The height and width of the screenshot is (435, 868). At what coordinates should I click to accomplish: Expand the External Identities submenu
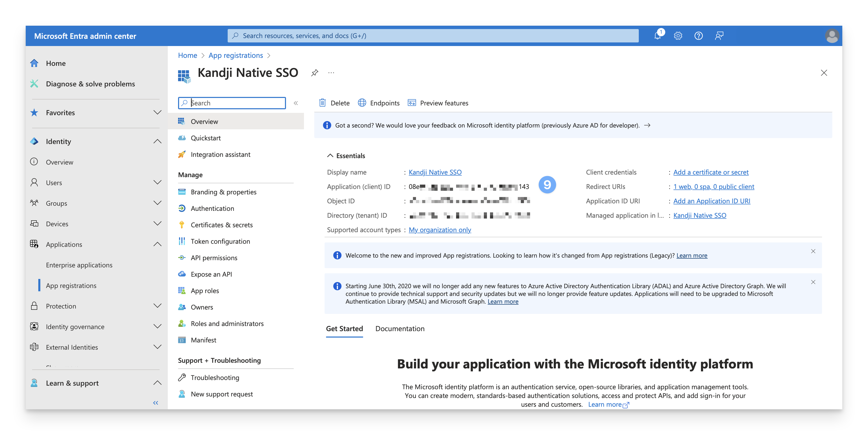click(157, 347)
